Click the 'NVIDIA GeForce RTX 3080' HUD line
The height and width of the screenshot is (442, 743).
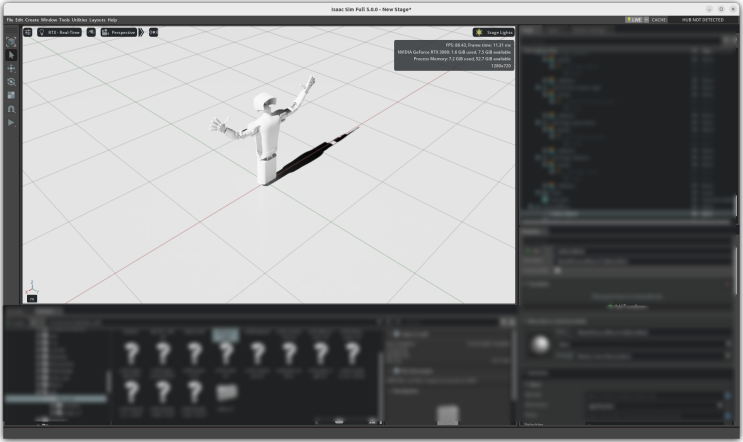(454, 52)
